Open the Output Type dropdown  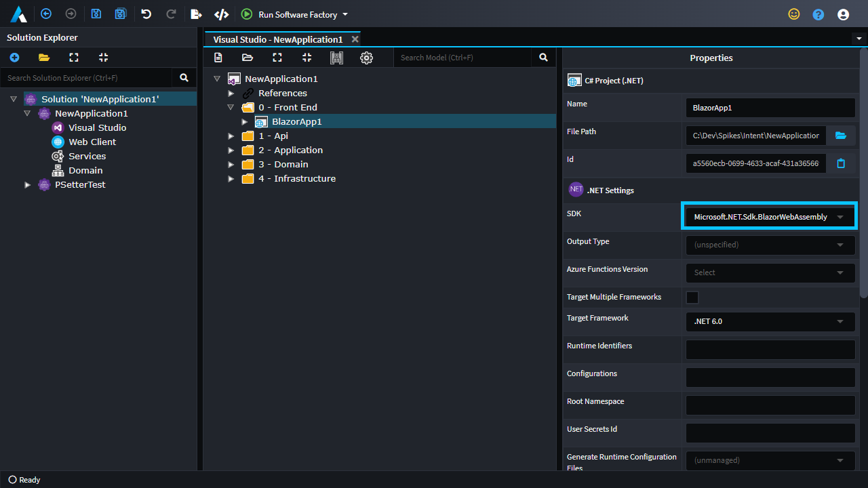tap(770, 245)
